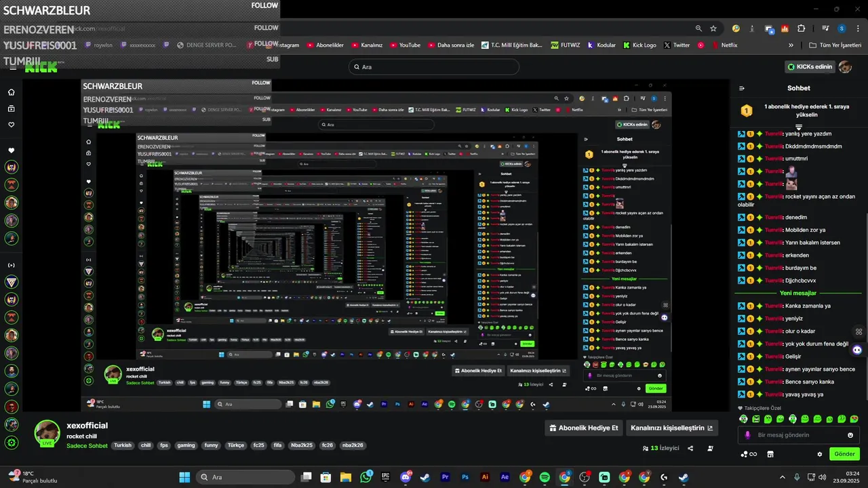This screenshot has height=488, width=868.
Task: Open the KICKs balance infinity icon
Action: point(749,454)
